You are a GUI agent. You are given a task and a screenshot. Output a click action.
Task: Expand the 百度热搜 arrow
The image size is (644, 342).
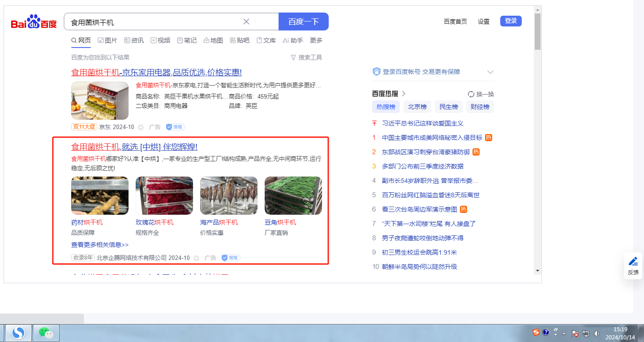[404, 94]
